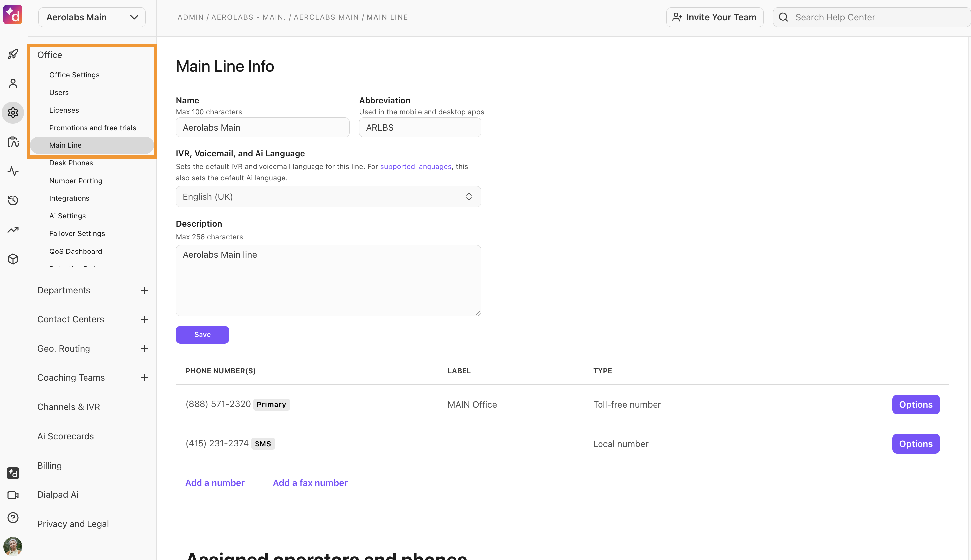Add a new Department with plus icon

144,290
